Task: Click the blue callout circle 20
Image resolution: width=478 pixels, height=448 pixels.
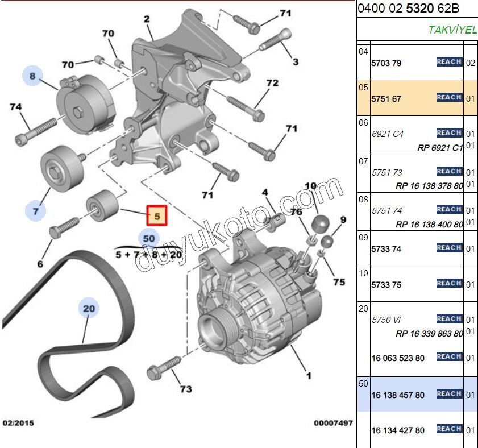Action: [x=88, y=309]
